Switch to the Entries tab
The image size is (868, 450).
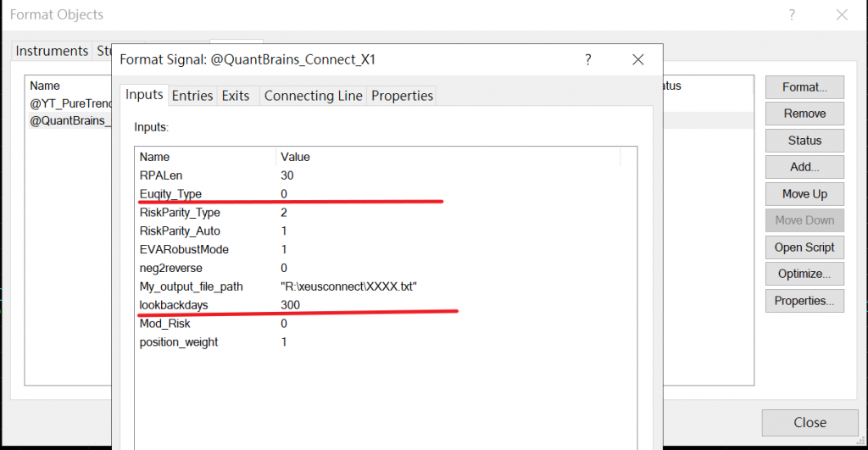click(x=192, y=96)
